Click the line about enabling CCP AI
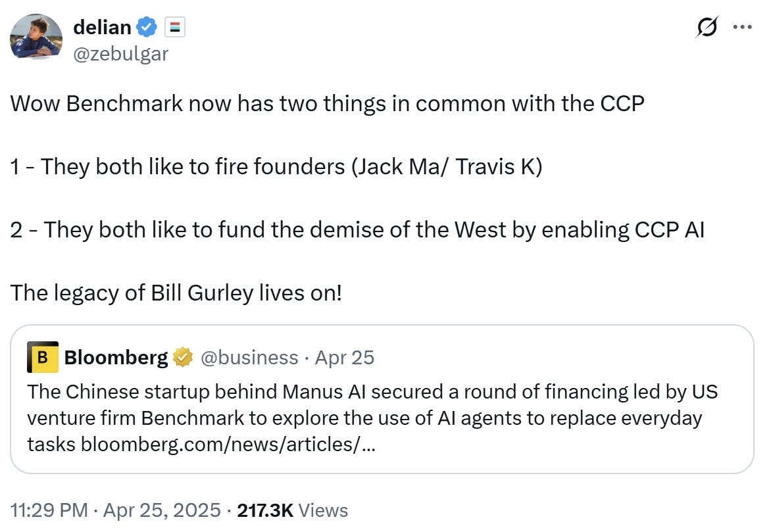Screen dimensions: 769x532 pos(357,230)
